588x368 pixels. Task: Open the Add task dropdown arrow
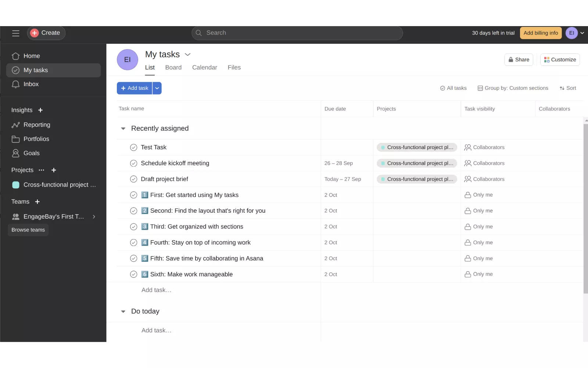[157, 88]
